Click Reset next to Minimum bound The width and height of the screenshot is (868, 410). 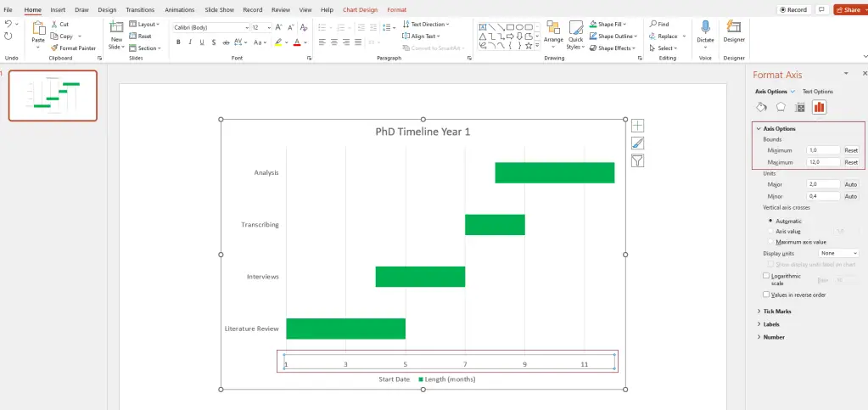click(x=851, y=150)
